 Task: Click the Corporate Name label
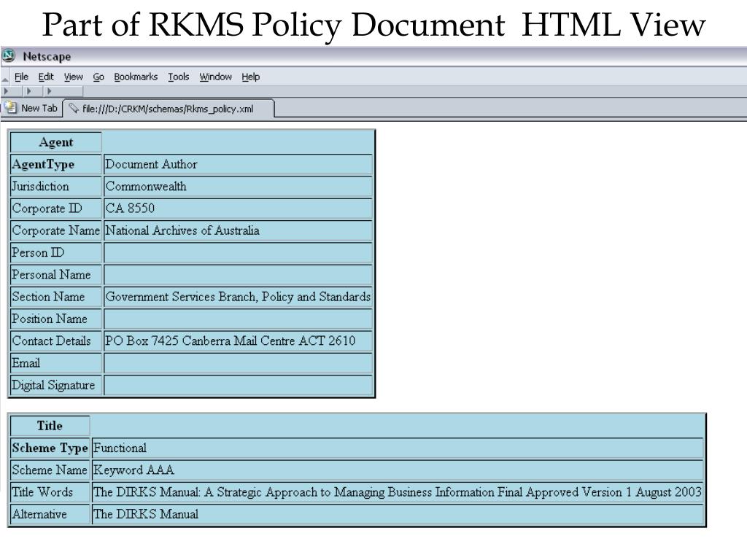55,230
